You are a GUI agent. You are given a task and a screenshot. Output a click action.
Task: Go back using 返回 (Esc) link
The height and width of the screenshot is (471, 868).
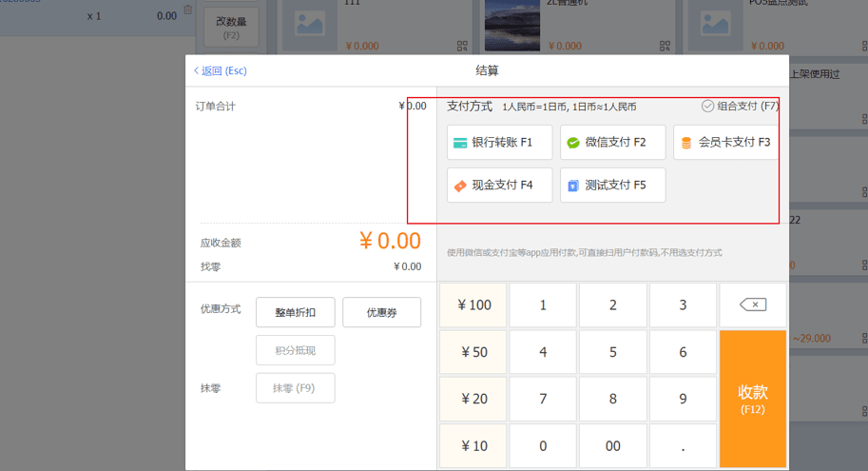[221, 71]
